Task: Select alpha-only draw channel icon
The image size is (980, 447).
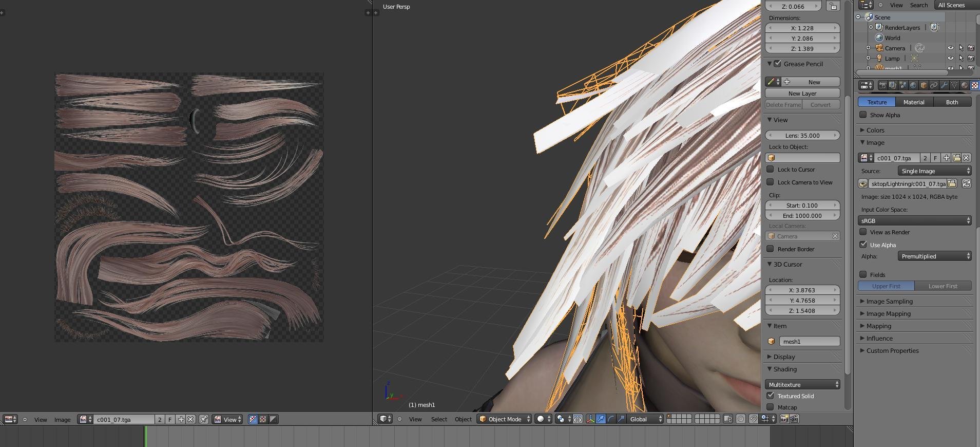Action: [x=273, y=419]
